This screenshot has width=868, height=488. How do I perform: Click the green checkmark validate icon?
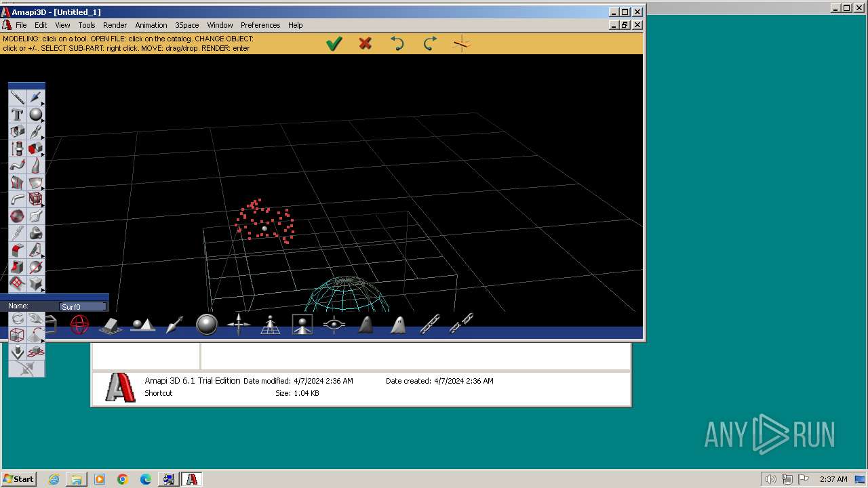(334, 44)
